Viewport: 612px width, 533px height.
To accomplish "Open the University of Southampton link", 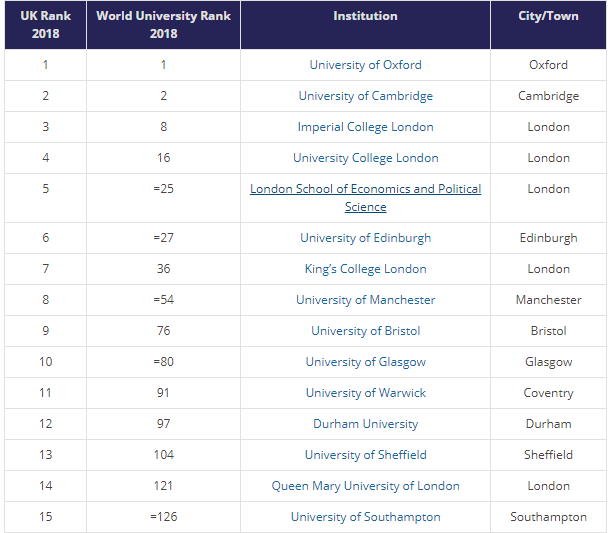I will pyautogui.click(x=365, y=517).
